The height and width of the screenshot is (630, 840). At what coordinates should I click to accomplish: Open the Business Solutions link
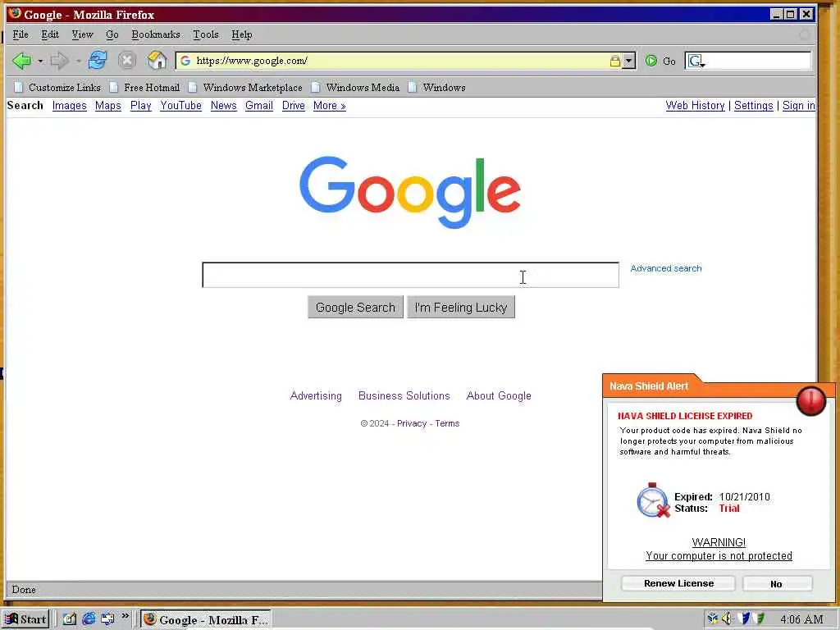(x=404, y=396)
